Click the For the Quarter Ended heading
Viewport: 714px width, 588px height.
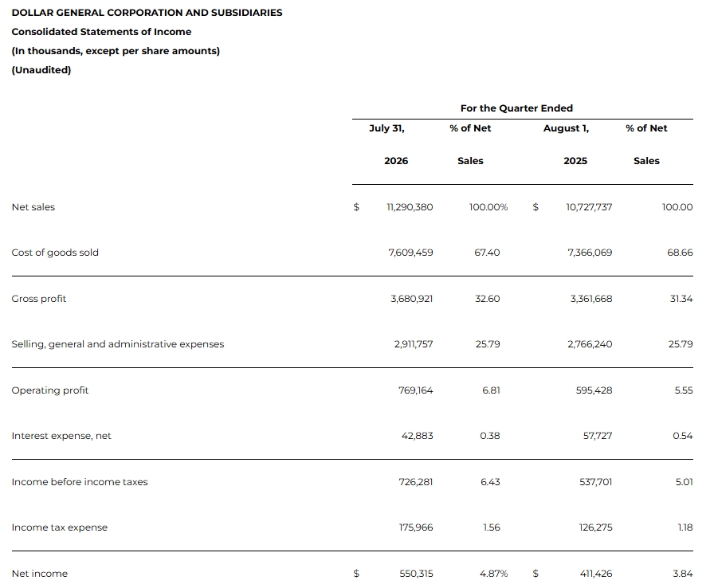pos(516,108)
